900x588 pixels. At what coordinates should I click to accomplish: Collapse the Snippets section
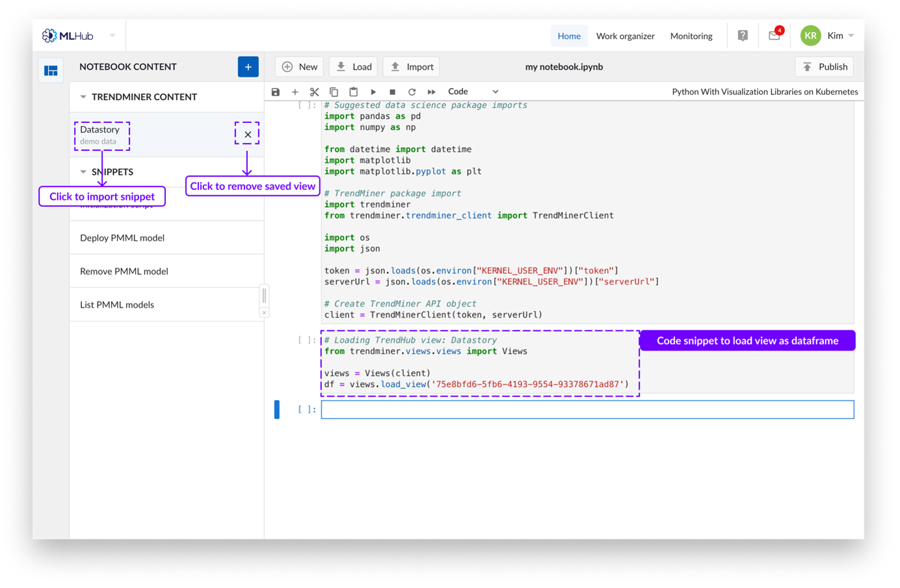[x=83, y=172]
